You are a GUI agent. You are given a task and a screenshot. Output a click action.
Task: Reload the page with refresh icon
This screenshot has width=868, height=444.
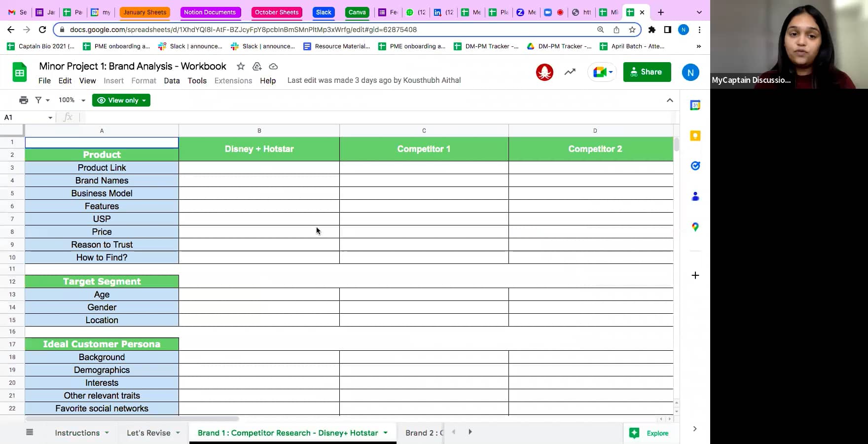[x=42, y=30]
